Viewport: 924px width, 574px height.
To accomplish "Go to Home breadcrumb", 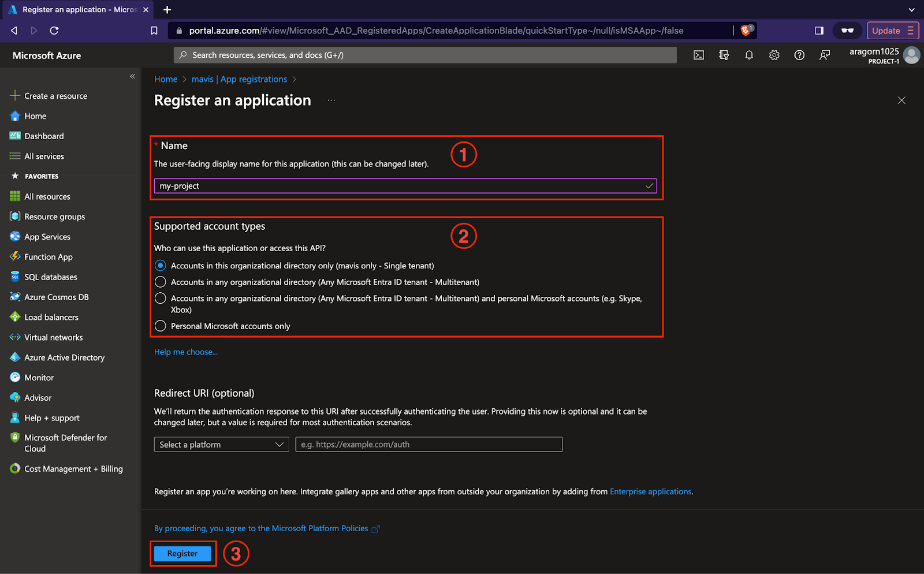I will point(166,79).
